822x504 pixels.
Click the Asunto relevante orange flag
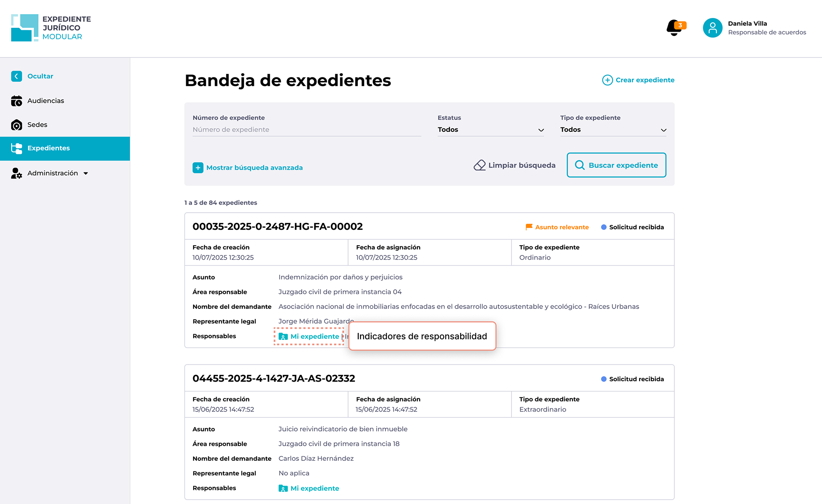point(529,227)
